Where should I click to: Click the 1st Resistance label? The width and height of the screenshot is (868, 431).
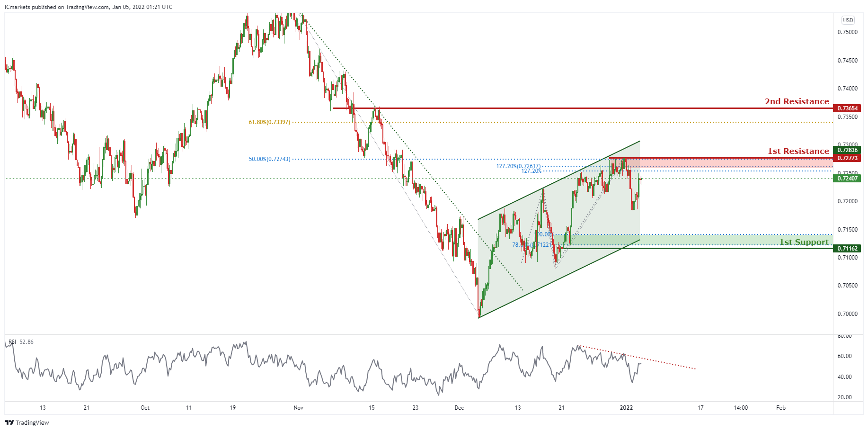pyautogui.click(x=798, y=151)
